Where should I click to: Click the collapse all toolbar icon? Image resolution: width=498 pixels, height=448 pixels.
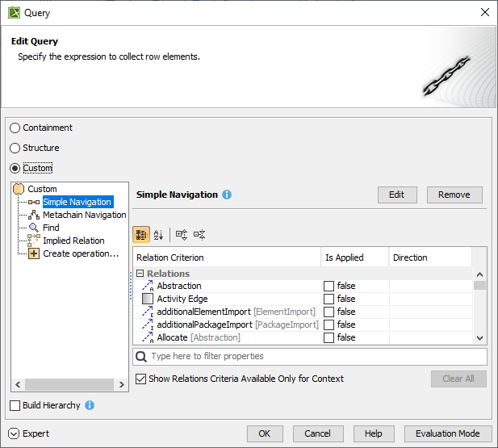[199, 234]
